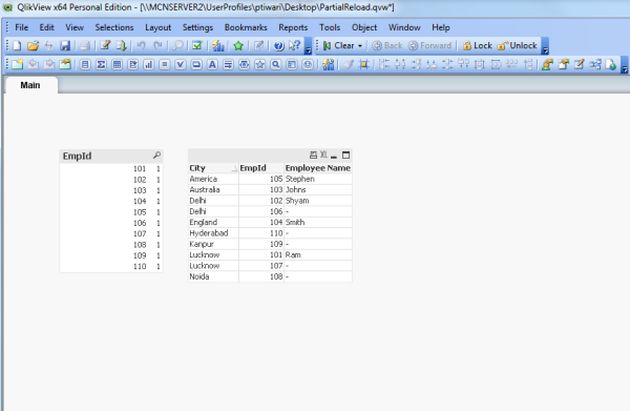The width and height of the screenshot is (630, 411).
Task: Click the table box Print icon
Action: point(313,155)
